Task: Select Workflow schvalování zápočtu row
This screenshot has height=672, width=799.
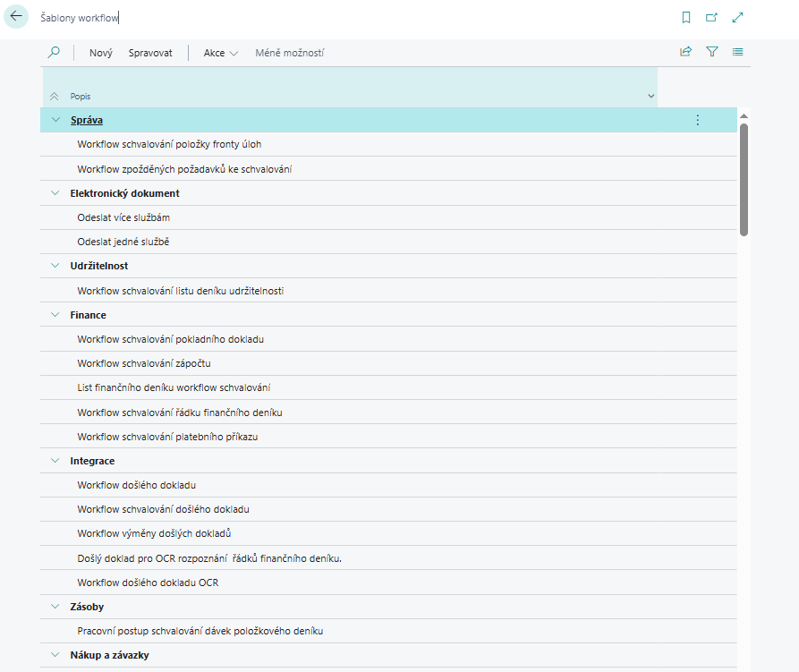Action: pyautogui.click(x=388, y=363)
